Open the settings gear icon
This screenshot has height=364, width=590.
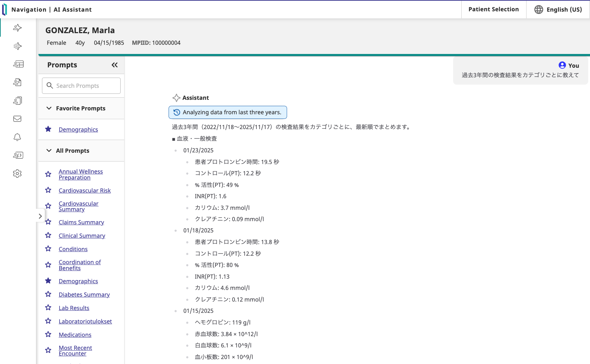coord(17,174)
